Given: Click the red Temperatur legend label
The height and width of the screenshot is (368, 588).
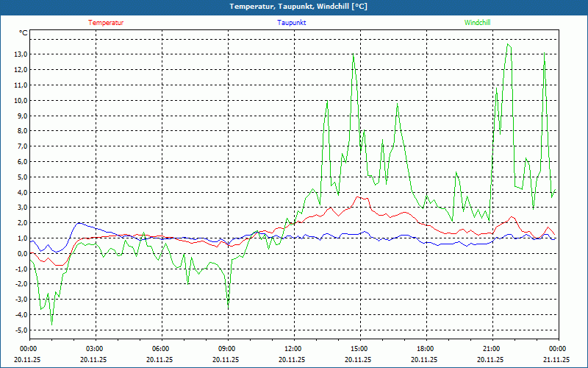Looking at the screenshot, I should (106, 23).
